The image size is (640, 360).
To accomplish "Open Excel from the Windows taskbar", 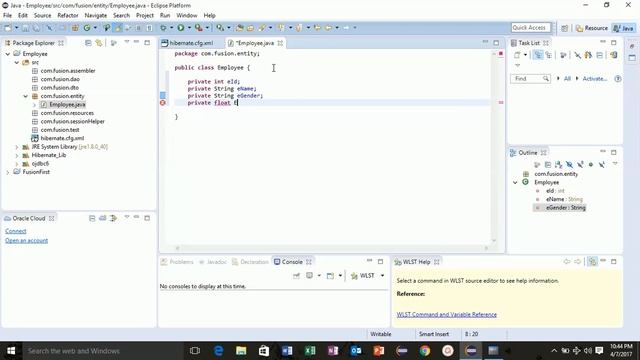I will [x=310, y=351].
